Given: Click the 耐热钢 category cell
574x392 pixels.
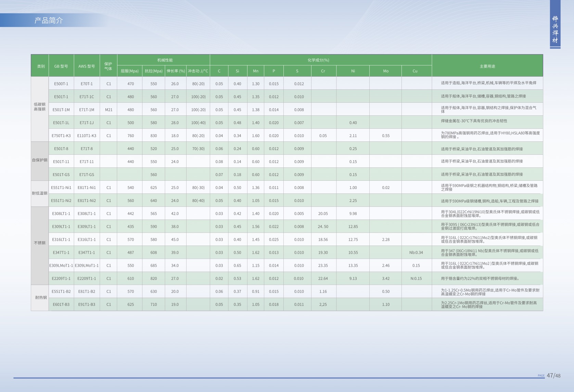Looking at the screenshot, I should (41, 298).
